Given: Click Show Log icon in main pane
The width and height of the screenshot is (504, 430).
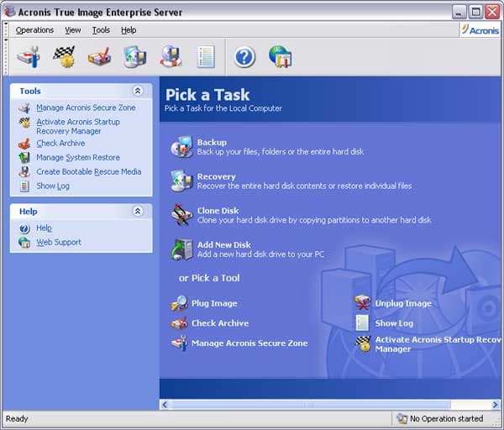Looking at the screenshot, I should (363, 323).
